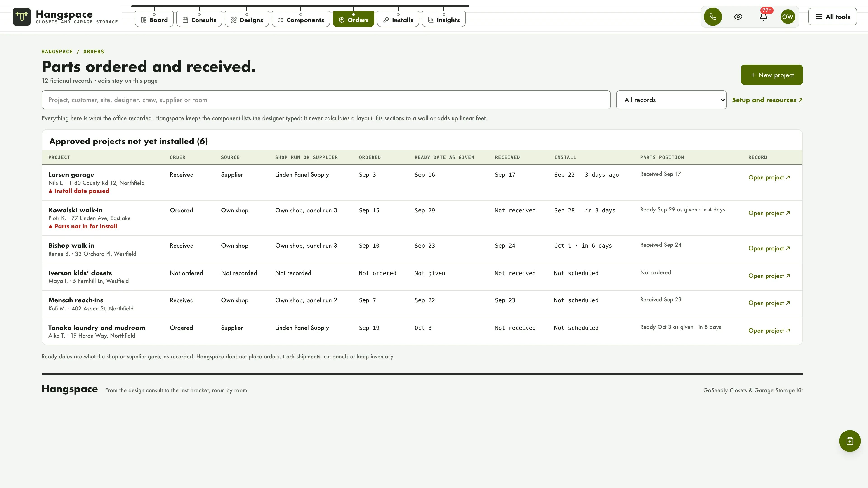Switch to the Installs tab
This screenshot has width=868, height=488.
pos(398,19)
